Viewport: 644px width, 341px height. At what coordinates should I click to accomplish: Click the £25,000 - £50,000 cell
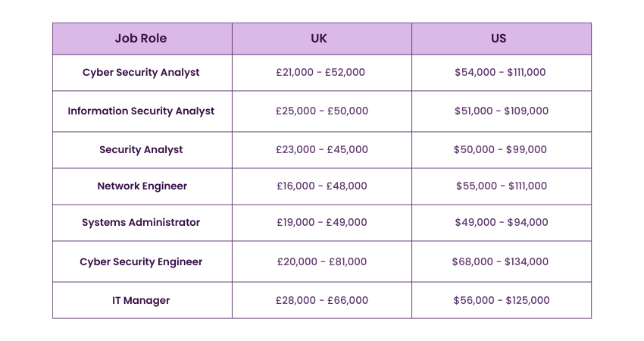click(321, 111)
